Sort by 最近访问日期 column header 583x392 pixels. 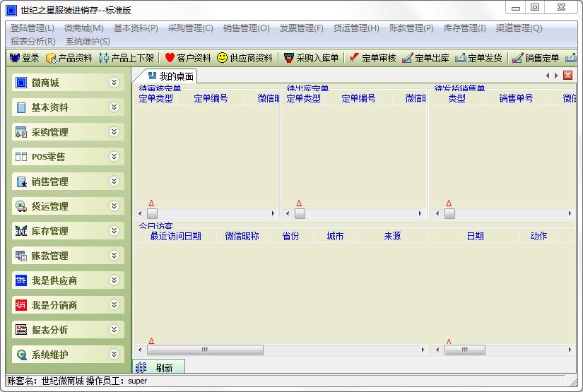pos(175,236)
